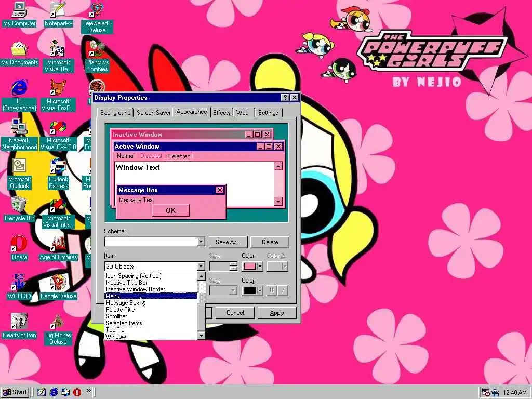This screenshot has height=399, width=532.
Task: Select the Big Money Deluxe icon
Action: coord(58,330)
